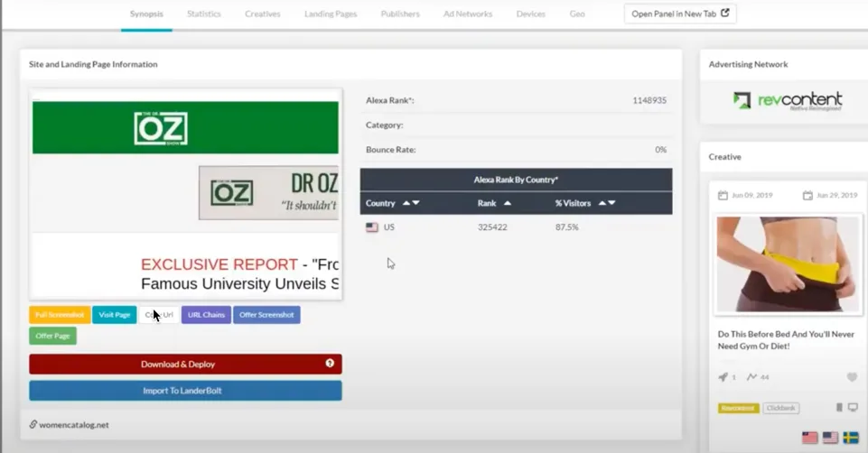Viewport: 868px width, 453px height.
Task: Open the Landing Pages tab
Action: [x=331, y=14]
